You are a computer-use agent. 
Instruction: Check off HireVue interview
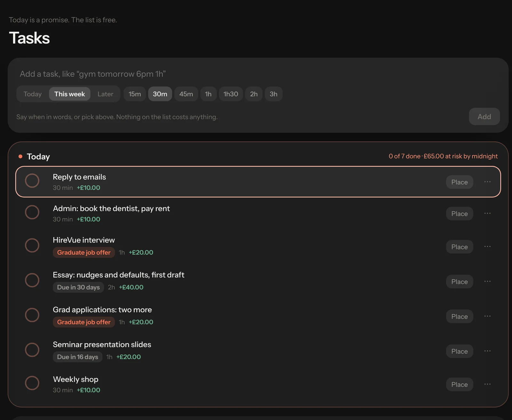(x=32, y=245)
